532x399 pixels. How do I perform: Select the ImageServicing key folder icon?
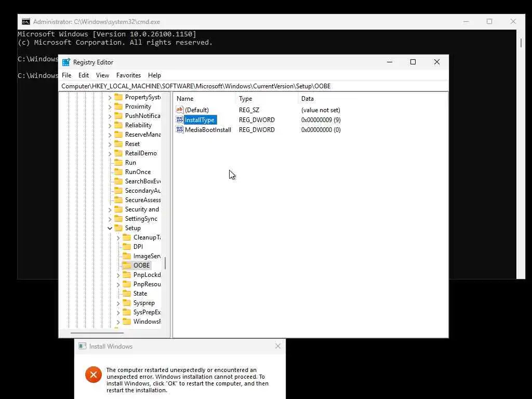pos(127,256)
